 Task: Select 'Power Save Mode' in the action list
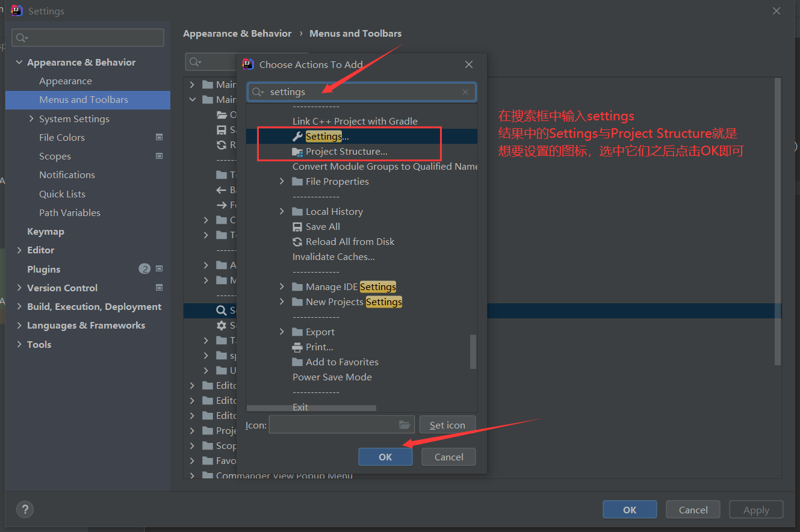point(332,377)
